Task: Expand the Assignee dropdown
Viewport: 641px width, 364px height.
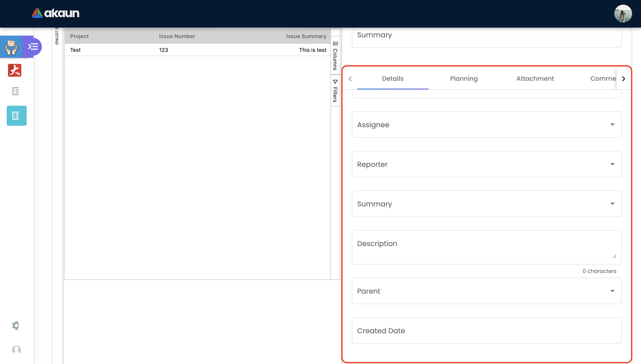Action: pos(487,125)
